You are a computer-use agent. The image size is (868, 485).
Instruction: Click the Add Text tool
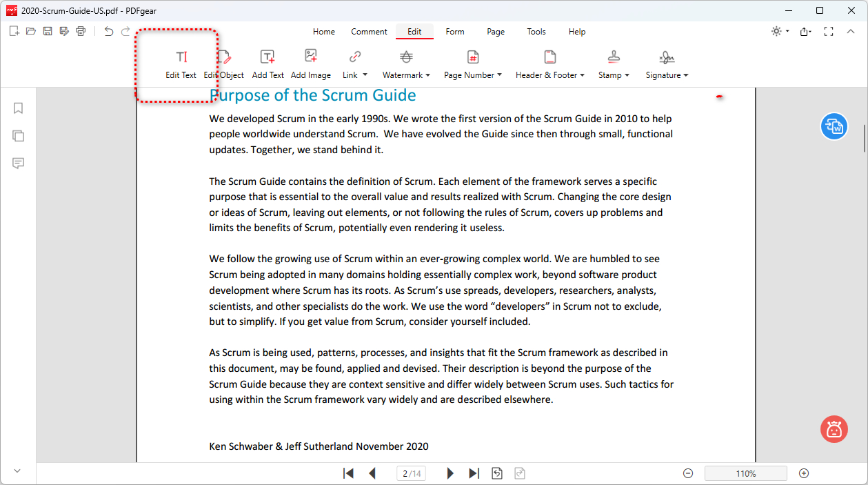click(x=268, y=65)
